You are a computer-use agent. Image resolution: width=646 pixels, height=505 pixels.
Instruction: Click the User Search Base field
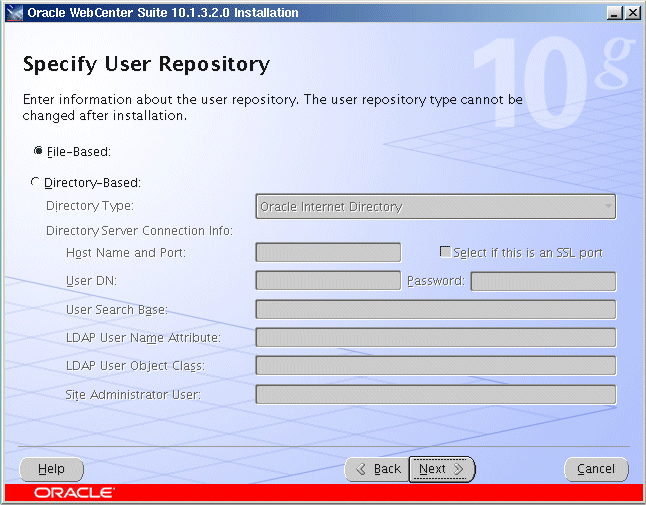[x=435, y=309]
